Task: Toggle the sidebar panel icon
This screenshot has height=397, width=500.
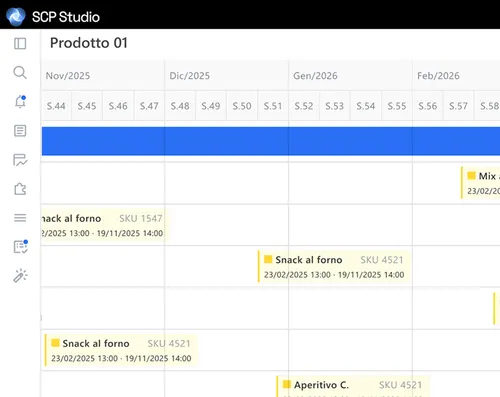Action: pyautogui.click(x=20, y=43)
